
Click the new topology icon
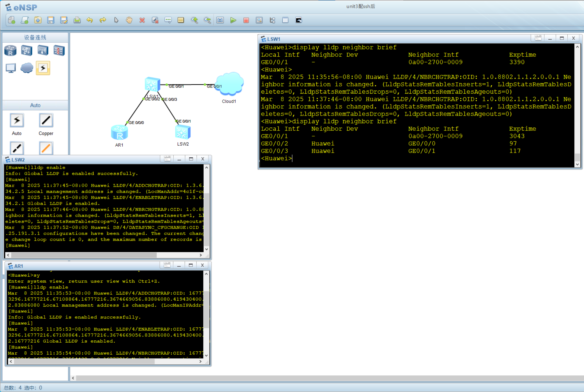point(12,20)
